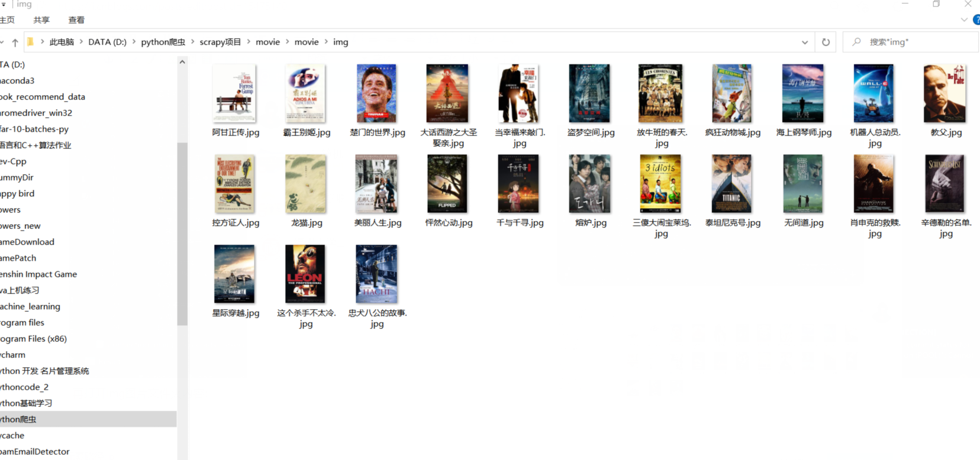Expand chevron after scrapy项目 breadcrumb
The width and height of the screenshot is (980, 460).
(249, 42)
